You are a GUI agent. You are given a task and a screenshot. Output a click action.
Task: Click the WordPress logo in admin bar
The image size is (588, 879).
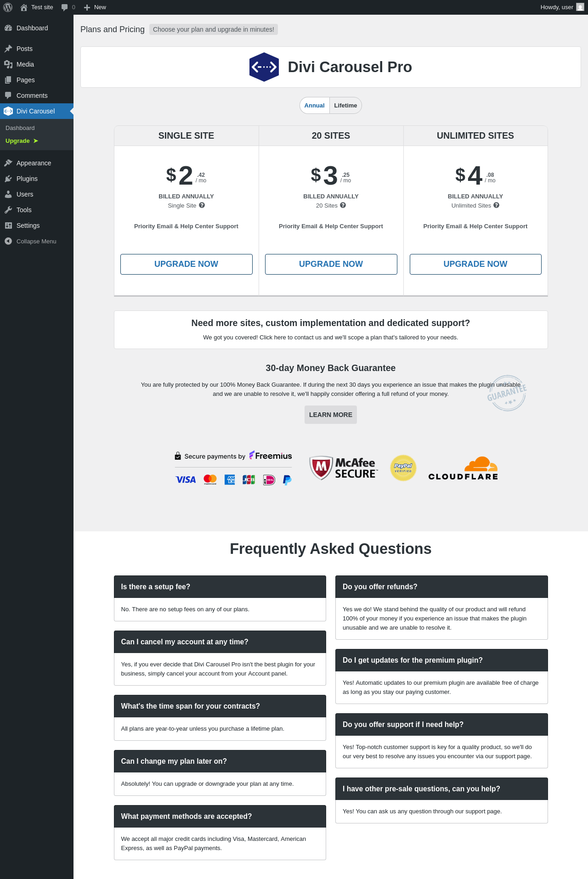click(8, 7)
